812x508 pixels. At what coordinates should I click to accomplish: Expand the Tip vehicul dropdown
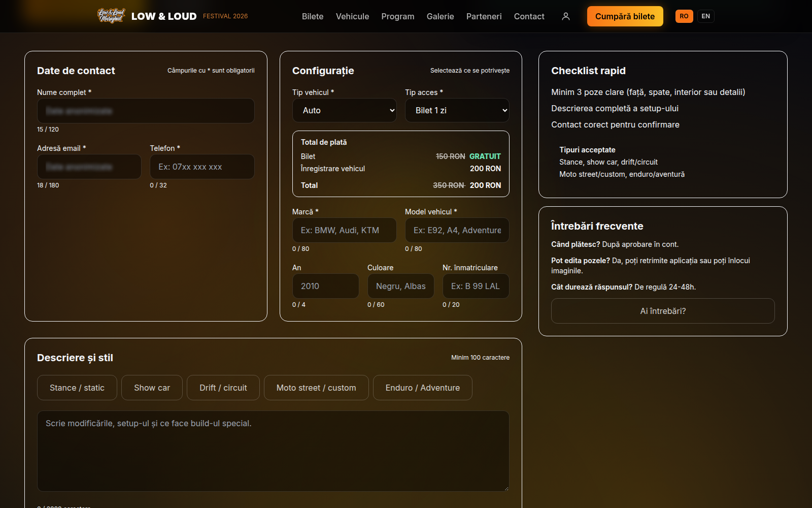point(345,110)
